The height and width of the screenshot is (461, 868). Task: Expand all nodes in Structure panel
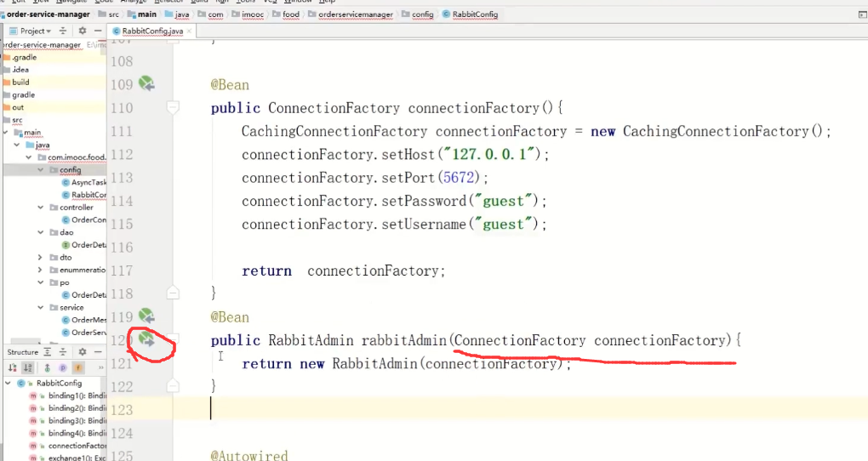[48, 352]
